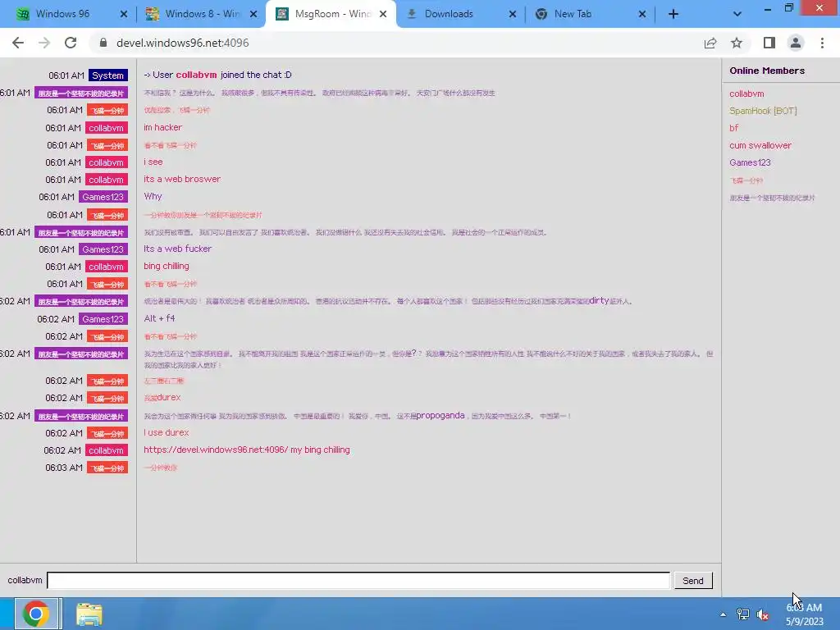Open the Chrome profile avatar
The height and width of the screenshot is (630, 840).
(x=796, y=43)
